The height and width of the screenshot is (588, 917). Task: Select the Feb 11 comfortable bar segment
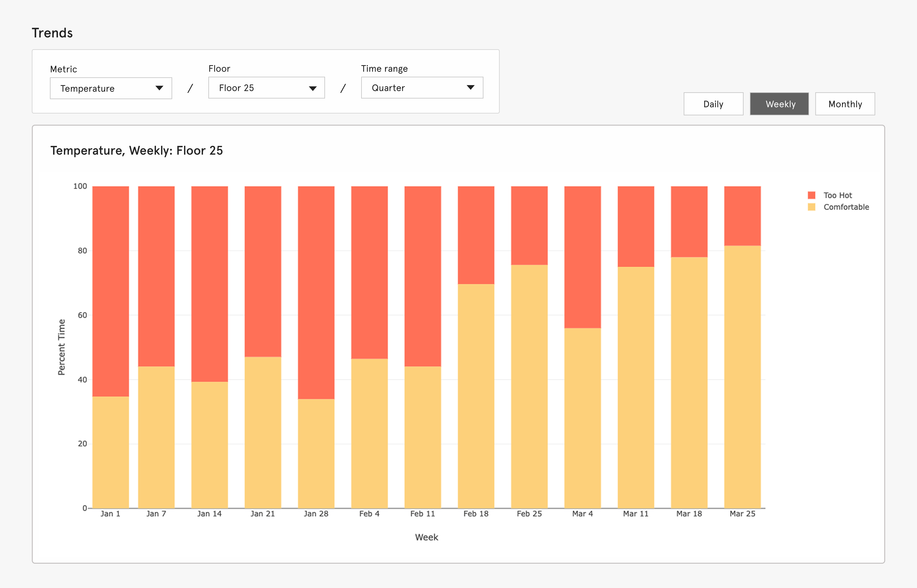[x=422, y=437]
